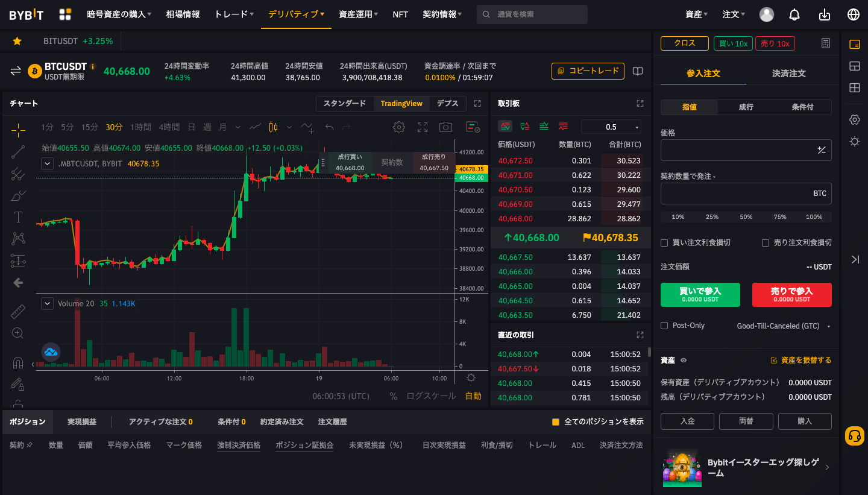Image resolution: width=868 pixels, height=495 pixels.
Task: Click the クロス margin mode button
Action: click(684, 43)
